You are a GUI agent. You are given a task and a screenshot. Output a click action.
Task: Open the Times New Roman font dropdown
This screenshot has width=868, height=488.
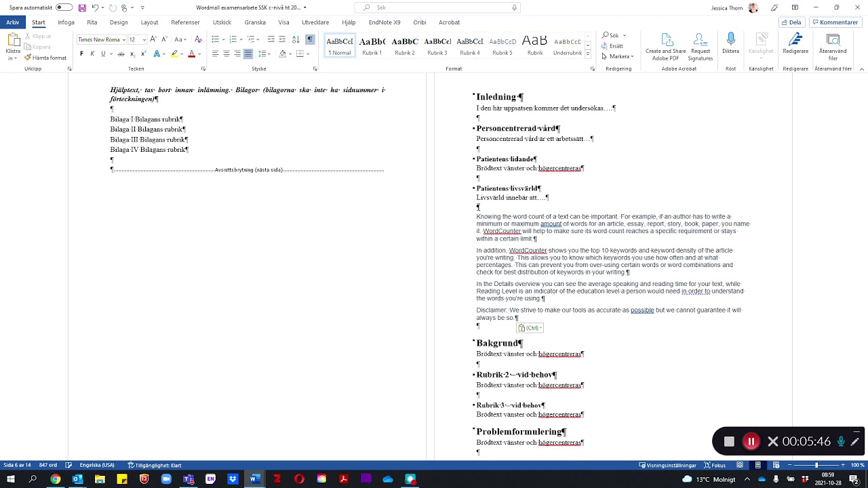pos(123,39)
